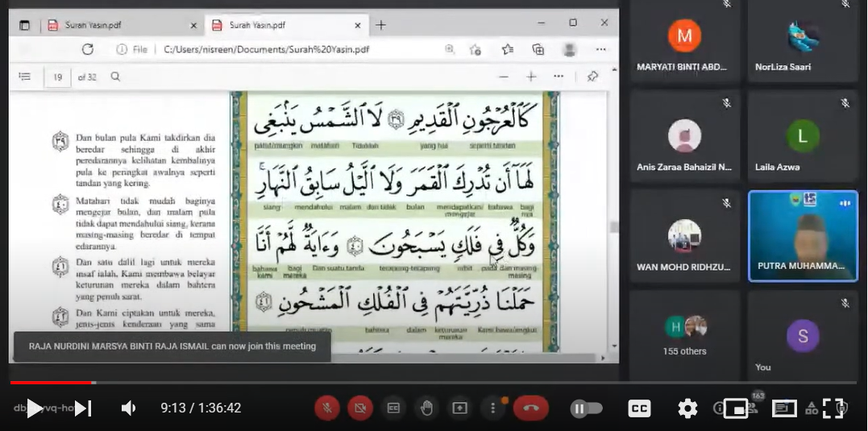
Task: Open a new browser tab
Action: tap(381, 25)
